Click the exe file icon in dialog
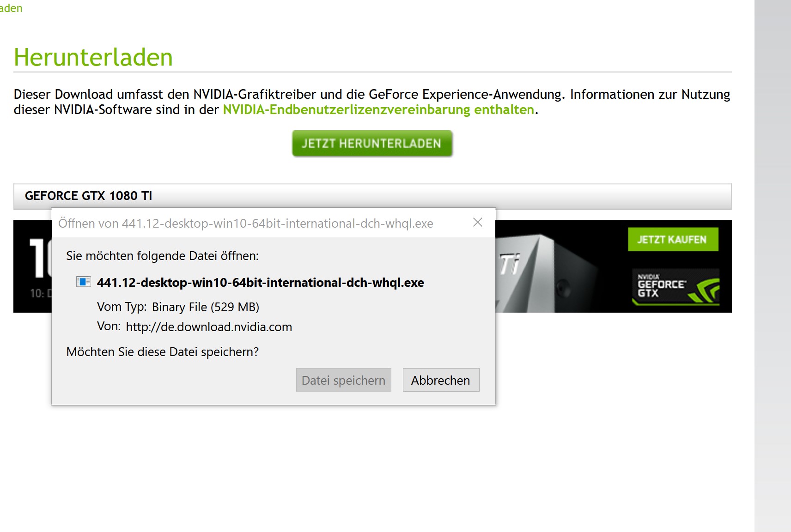 click(x=84, y=282)
